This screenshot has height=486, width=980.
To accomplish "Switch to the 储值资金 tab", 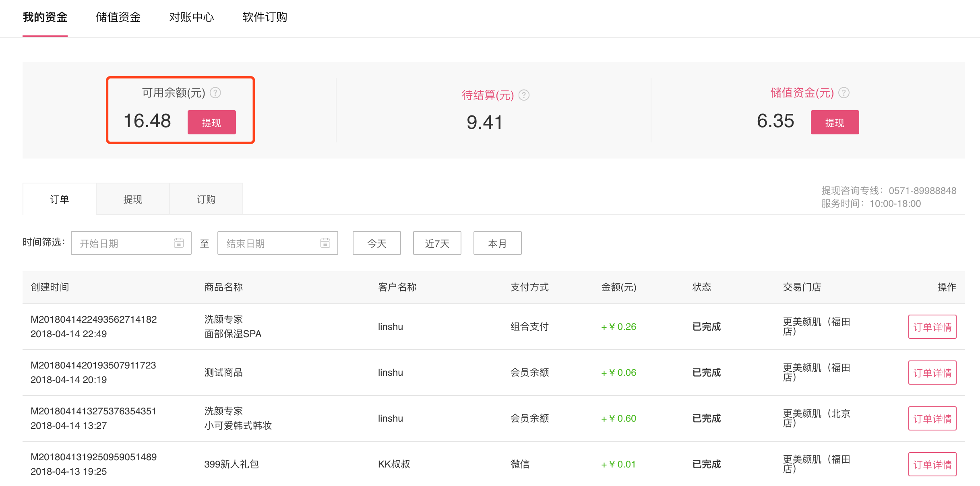I will coord(118,17).
